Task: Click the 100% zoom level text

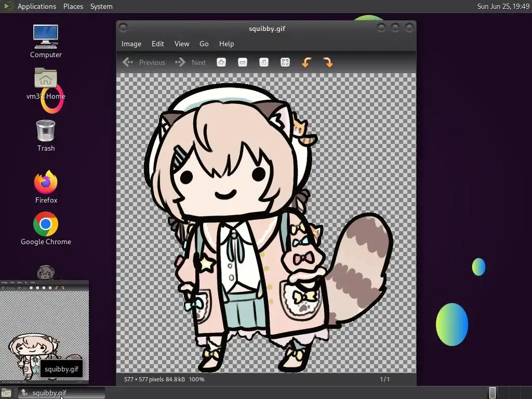Action: pos(197,379)
